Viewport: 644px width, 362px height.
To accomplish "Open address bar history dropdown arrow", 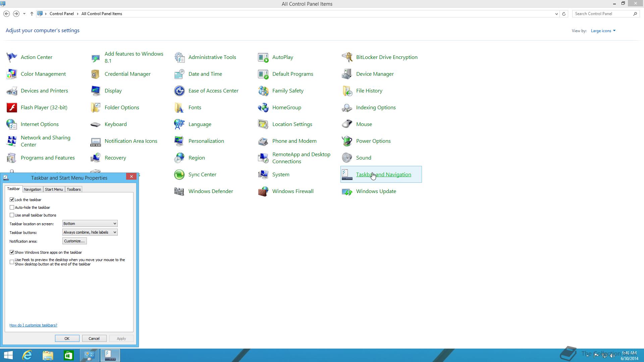I will [x=556, y=14].
